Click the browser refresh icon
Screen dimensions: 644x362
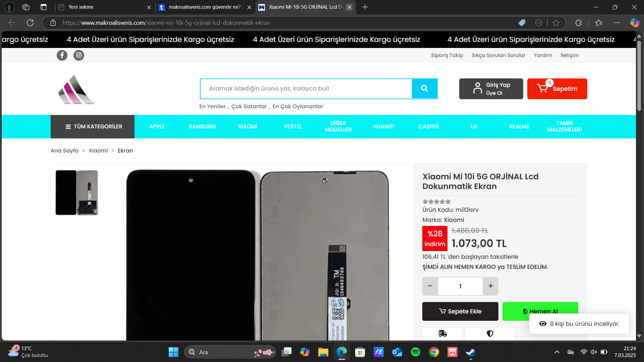click(30, 23)
